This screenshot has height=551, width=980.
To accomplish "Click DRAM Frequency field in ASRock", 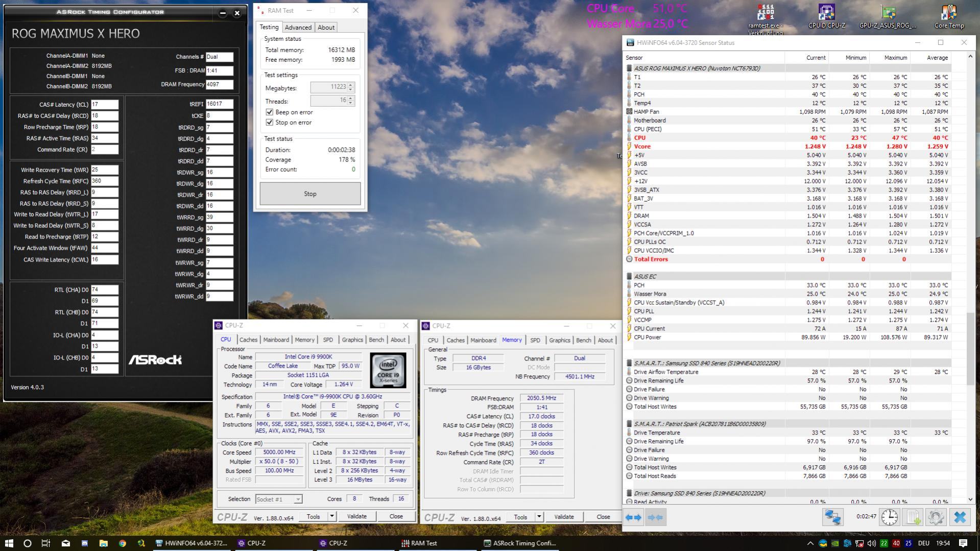I will coord(220,84).
